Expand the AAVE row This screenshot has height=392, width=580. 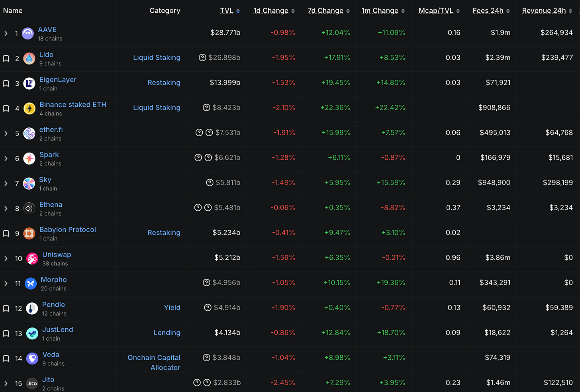6,33
